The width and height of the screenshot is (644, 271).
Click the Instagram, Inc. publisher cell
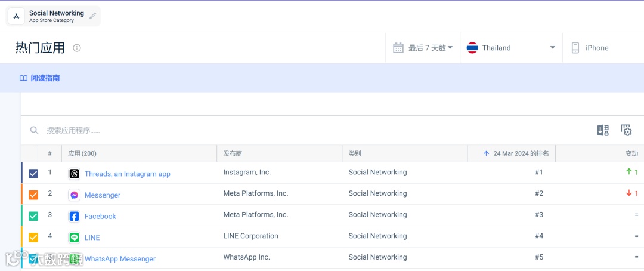tap(247, 173)
